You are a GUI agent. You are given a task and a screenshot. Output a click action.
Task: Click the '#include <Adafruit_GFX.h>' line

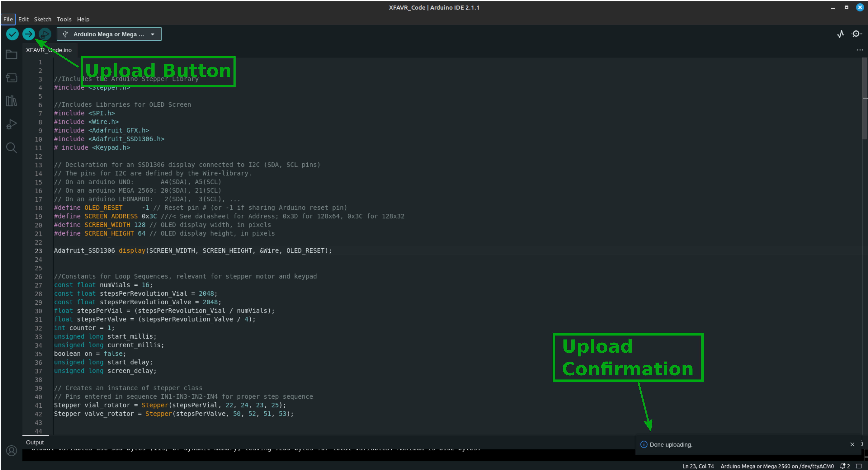click(101, 130)
